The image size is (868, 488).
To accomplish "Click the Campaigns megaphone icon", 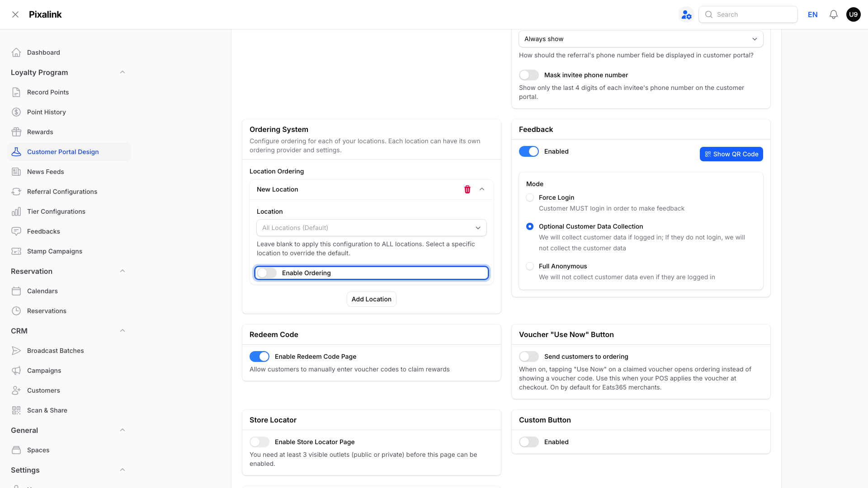I will click(16, 371).
